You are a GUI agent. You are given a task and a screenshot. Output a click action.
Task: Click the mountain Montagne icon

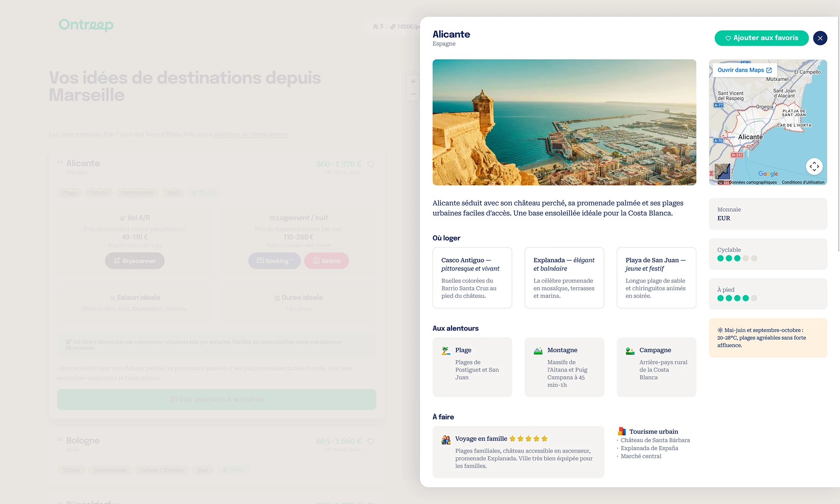[538, 351]
